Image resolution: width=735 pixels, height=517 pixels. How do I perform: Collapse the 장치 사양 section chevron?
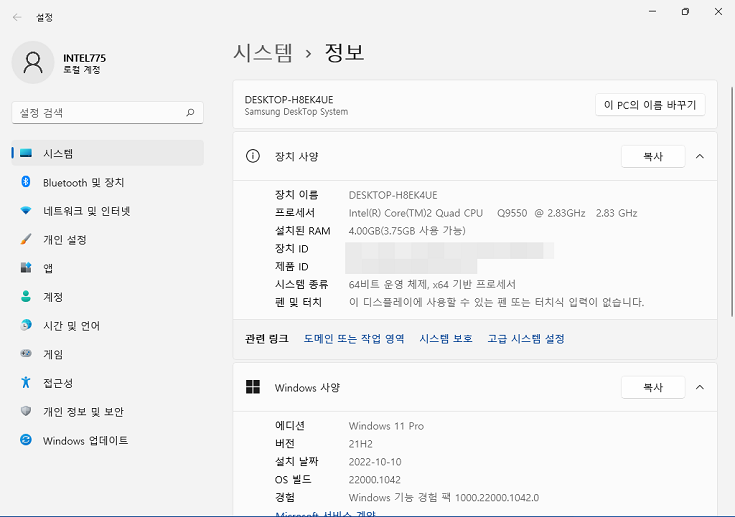(700, 156)
